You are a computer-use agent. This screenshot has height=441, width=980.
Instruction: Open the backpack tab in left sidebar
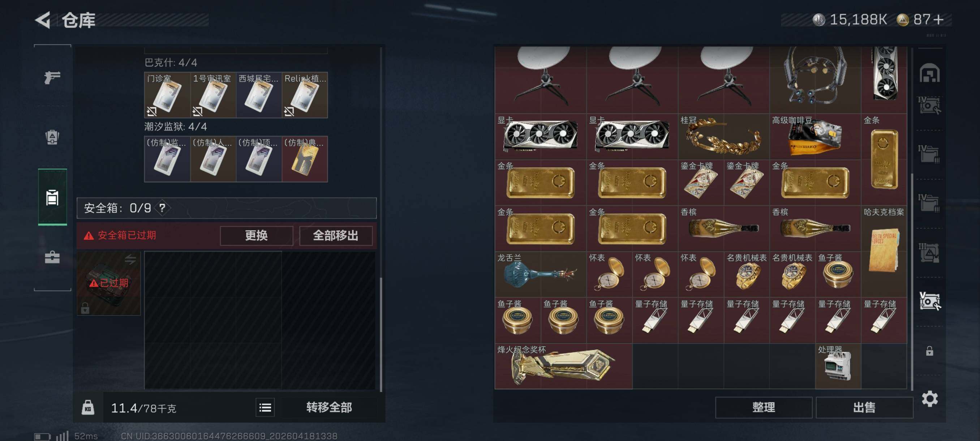[x=52, y=137]
